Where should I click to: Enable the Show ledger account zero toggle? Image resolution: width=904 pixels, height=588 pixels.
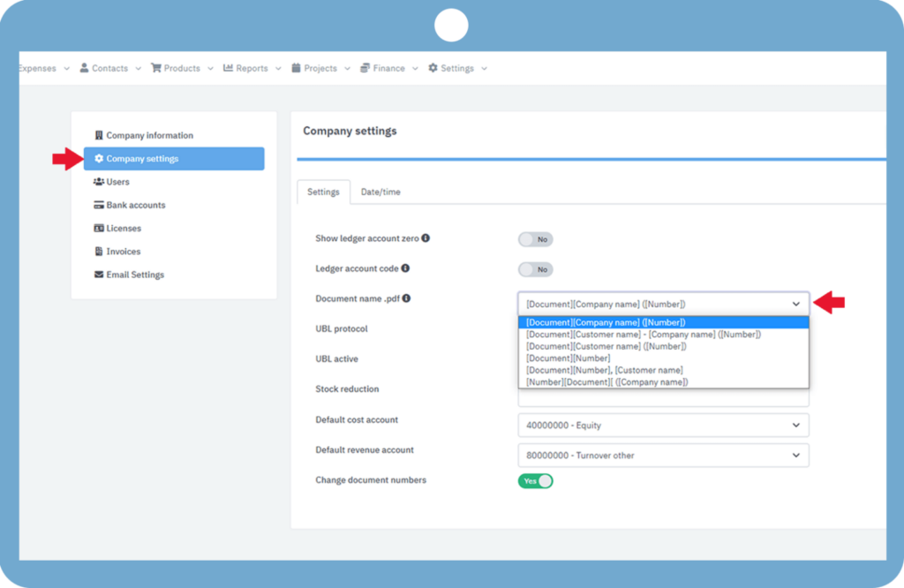pos(535,239)
